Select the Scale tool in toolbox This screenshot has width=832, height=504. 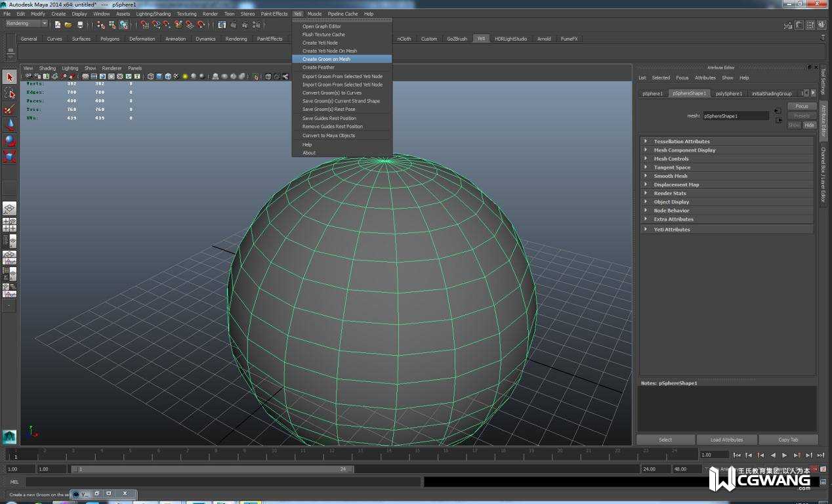pyautogui.click(x=9, y=156)
